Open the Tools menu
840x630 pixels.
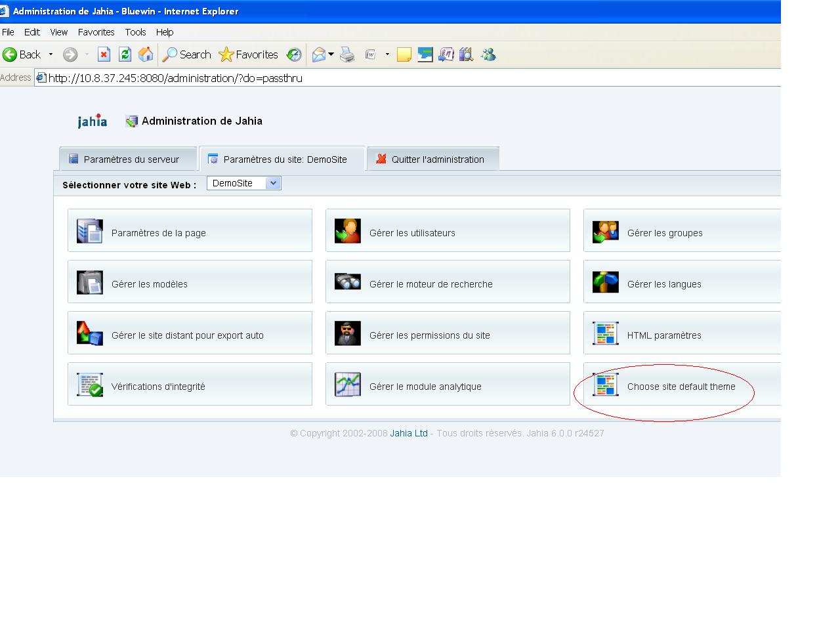tap(135, 31)
